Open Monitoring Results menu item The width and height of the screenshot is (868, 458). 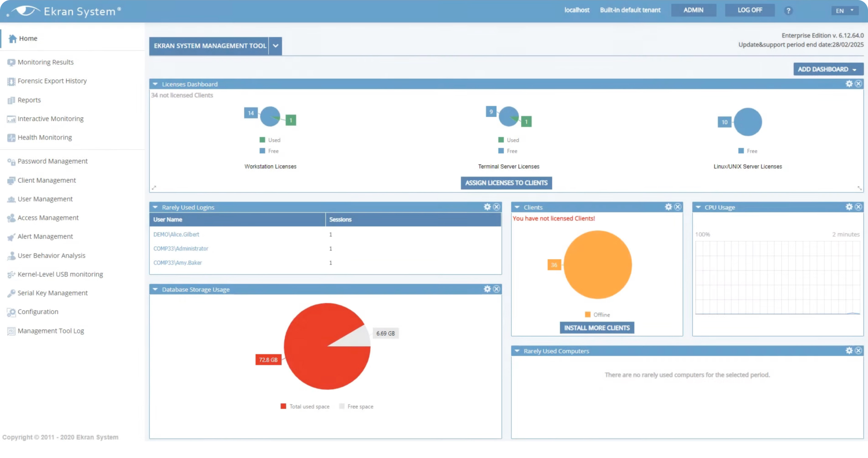(46, 62)
